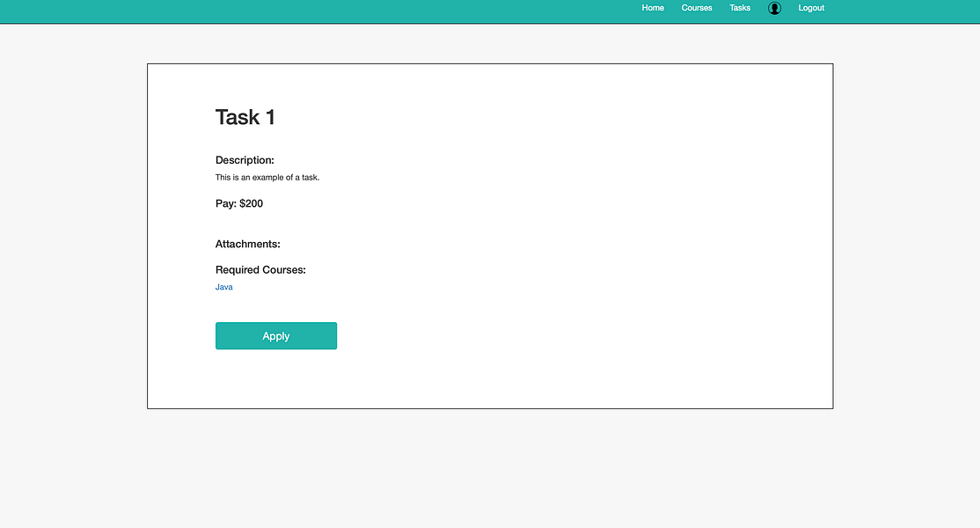The width and height of the screenshot is (980, 528).
Task: Click the Pay: $200 label
Action: tap(238, 203)
